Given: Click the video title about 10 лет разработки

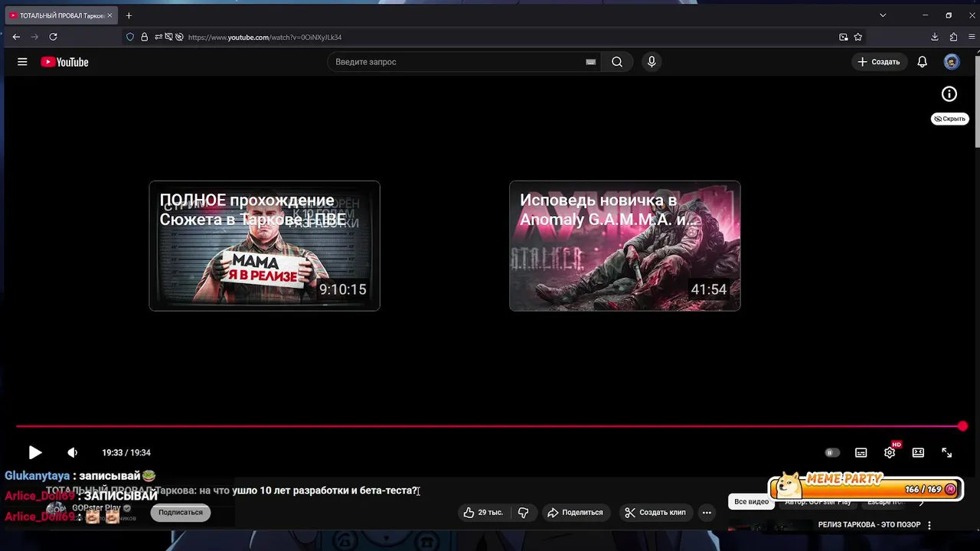Looking at the screenshot, I should point(233,491).
